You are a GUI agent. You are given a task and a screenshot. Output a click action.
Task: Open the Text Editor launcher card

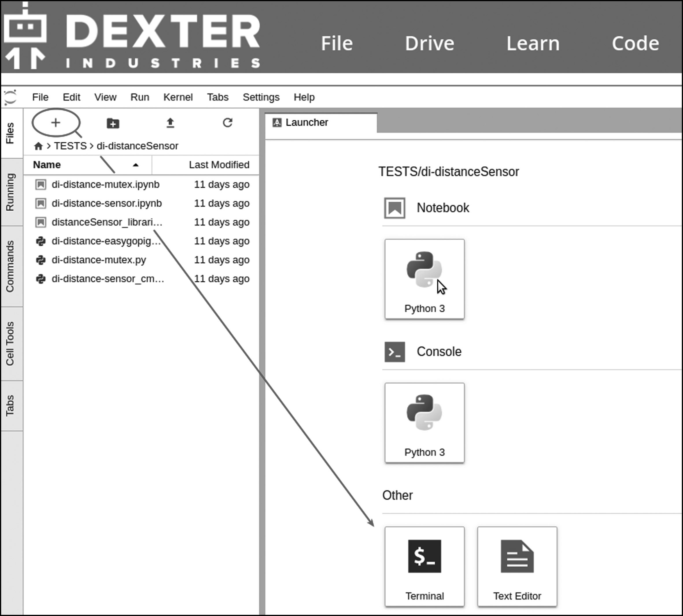[517, 566]
